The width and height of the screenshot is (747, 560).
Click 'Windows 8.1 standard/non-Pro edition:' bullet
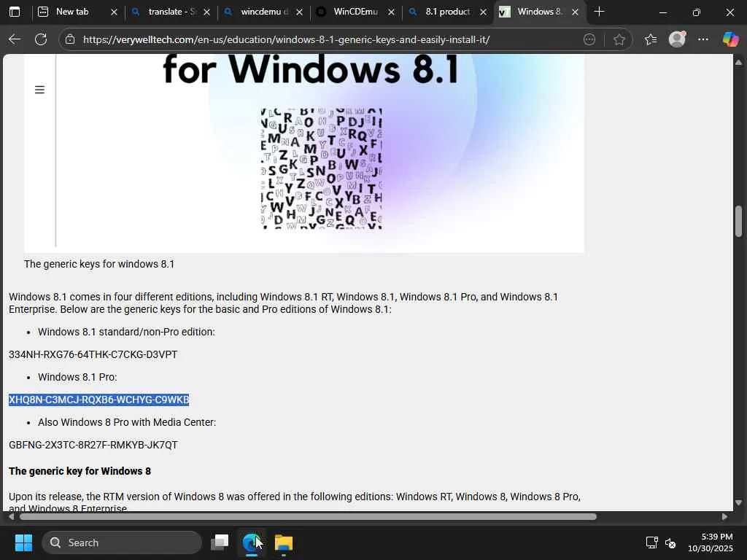[126, 332]
